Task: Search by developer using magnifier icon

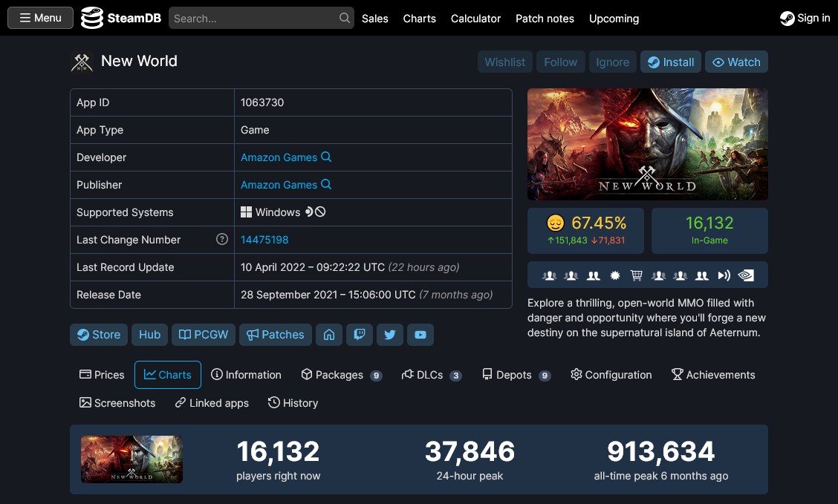Action: [x=326, y=157]
